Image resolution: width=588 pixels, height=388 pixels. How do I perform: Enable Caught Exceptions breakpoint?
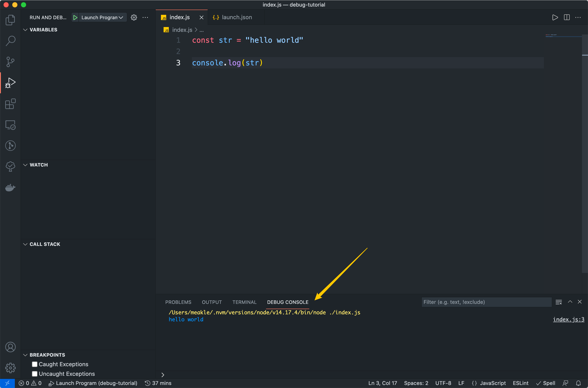point(35,364)
